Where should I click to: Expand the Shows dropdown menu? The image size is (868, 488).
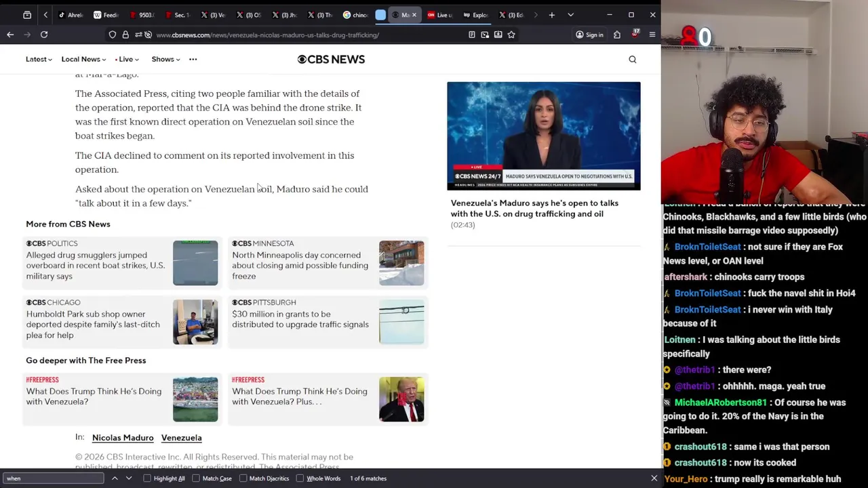pos(165,59)
